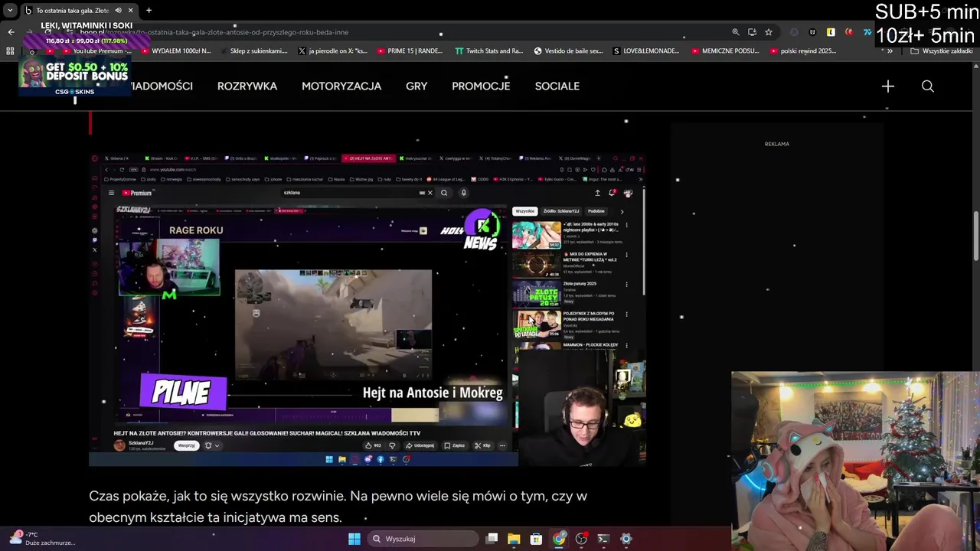
Task: Open Task View from the taskbar
Action: pyautogui.click(x=492, y=539)
